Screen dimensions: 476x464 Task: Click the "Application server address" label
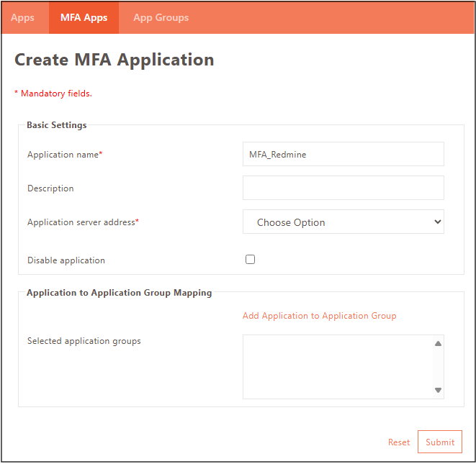click(82, 222)
